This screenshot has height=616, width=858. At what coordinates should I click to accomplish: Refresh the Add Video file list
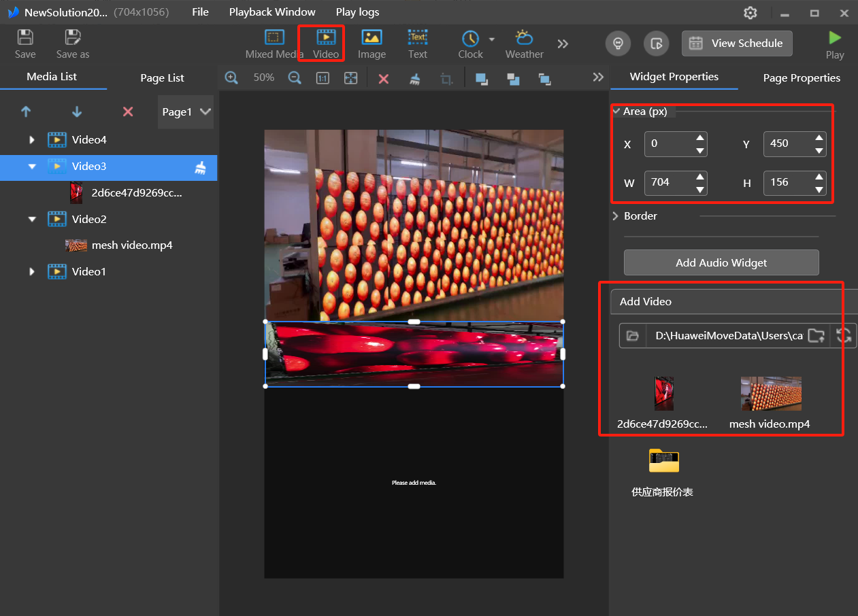point(844,335)
